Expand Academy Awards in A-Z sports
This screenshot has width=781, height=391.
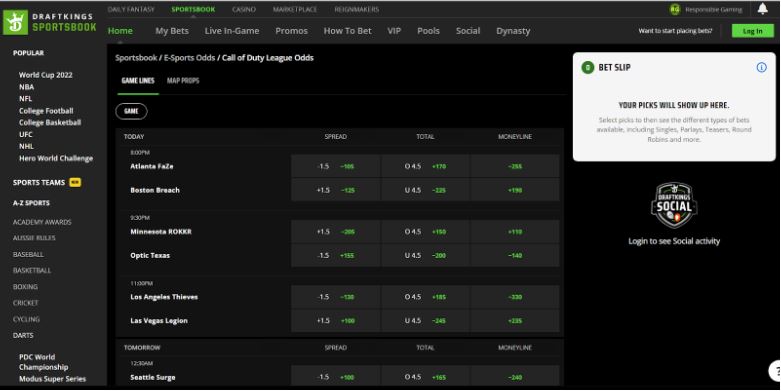tap(42, 222)
